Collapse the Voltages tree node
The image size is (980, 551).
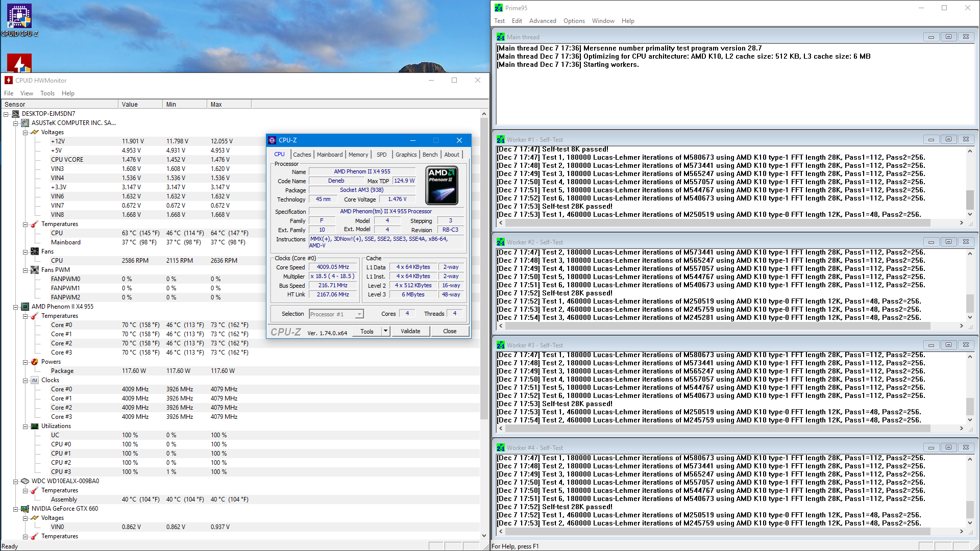coord(25,132)
